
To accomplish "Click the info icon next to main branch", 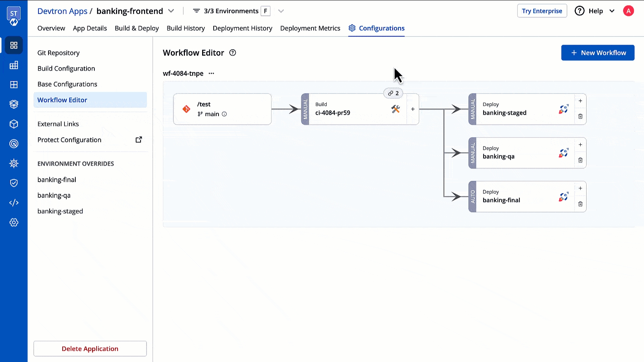I will click(224, 114).
